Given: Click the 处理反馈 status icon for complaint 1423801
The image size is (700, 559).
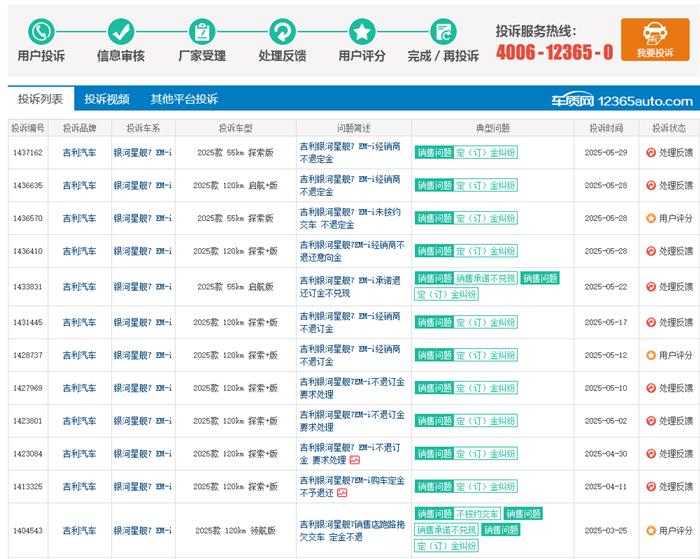Looking at the screenshot, I should [x=651, y=421].
